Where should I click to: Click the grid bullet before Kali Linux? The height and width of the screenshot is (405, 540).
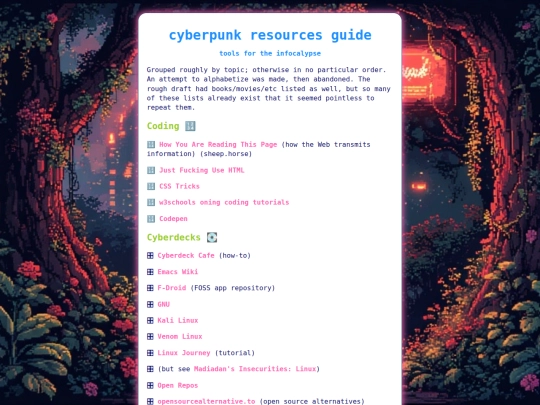(x=150, y=321)
